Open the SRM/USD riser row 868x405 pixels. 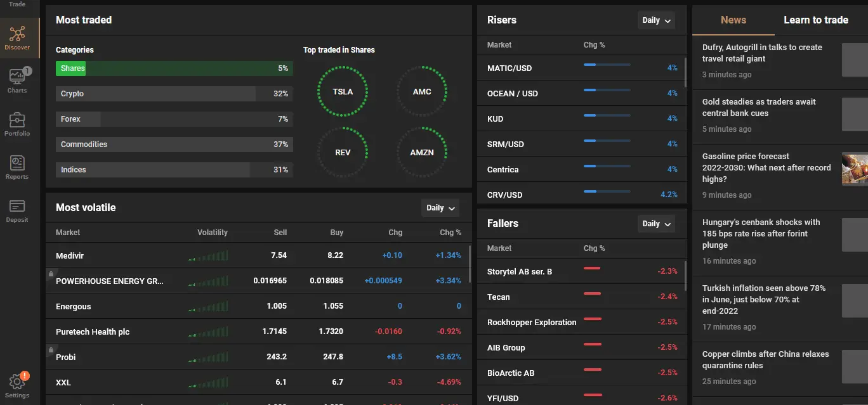pyautogui.click(x=581, y=144)
